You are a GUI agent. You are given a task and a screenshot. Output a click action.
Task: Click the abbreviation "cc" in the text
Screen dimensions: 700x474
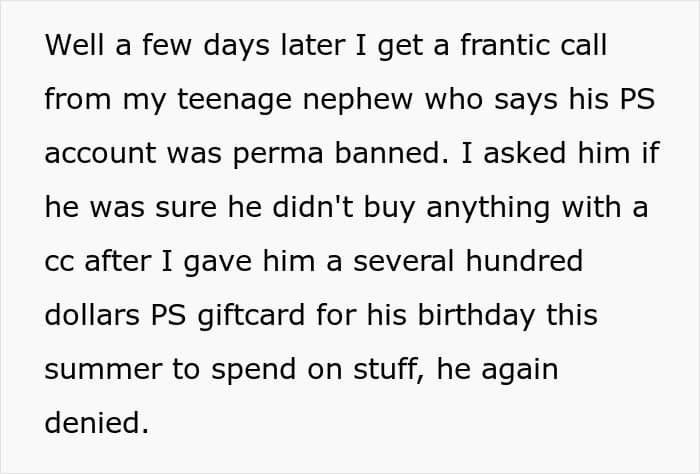click(x=58, y=263)
